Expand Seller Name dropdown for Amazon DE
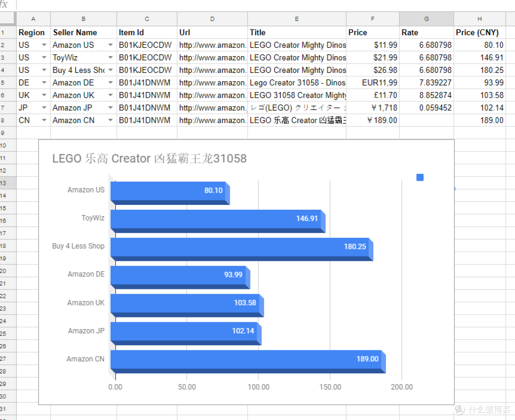The image size is (515, 420). [110, 82]
